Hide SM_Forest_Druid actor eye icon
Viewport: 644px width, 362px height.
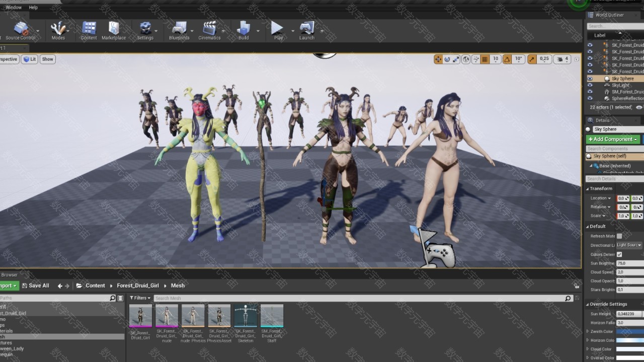pyautogui.click(x=590, y=92)
